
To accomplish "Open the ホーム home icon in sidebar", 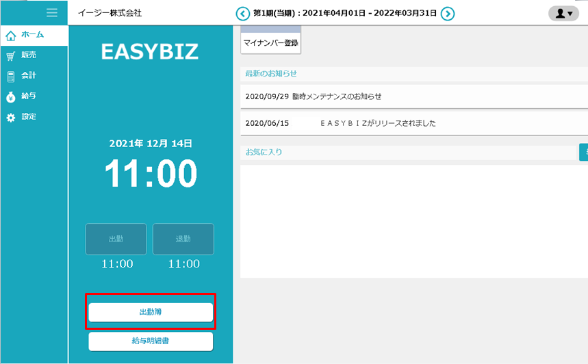I will click(10, 36).
